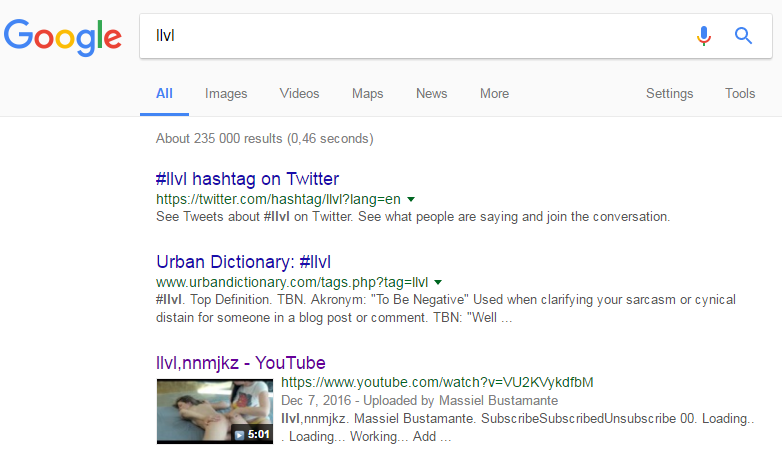
Task: Show the search Tools options
Action: (740, 93)
